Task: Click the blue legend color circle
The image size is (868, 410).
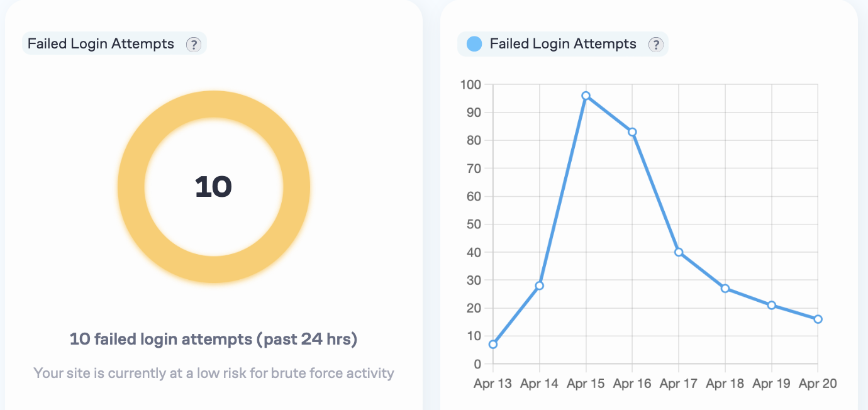Action: (x=474, y=44)
